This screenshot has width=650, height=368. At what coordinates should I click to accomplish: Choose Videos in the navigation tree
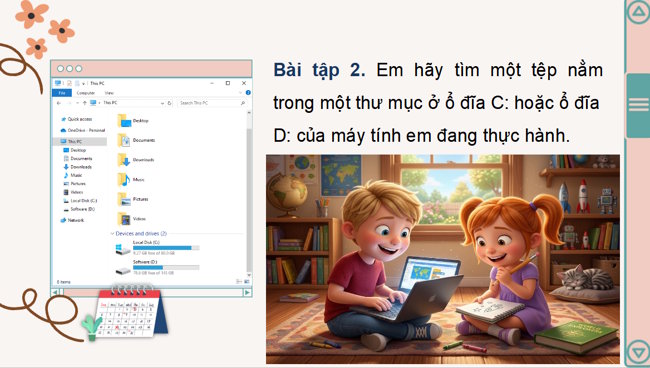coord(73,192)
